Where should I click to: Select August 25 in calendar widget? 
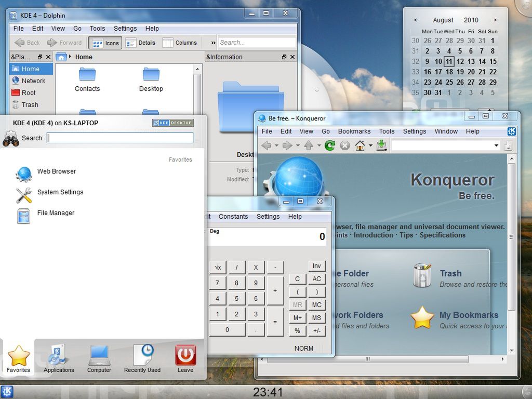(449, 82)
